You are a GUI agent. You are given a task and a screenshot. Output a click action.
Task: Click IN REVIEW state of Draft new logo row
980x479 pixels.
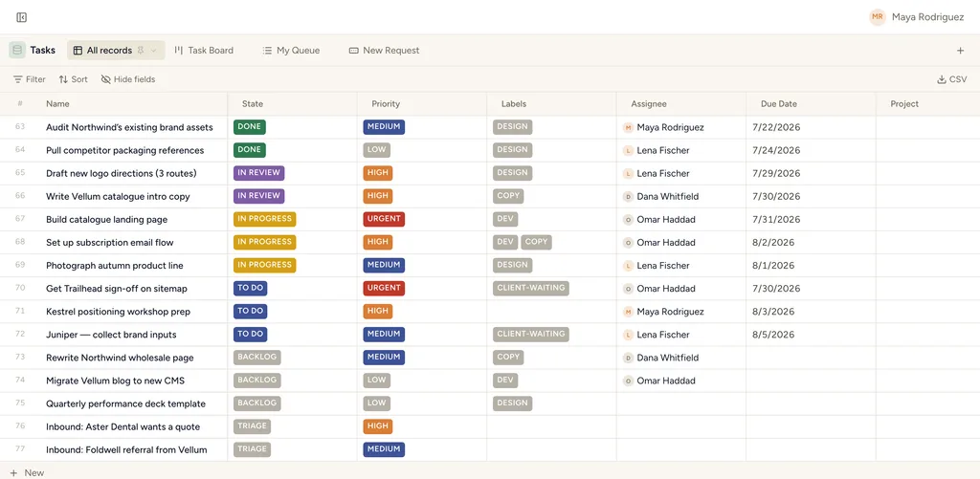(258, 173)
